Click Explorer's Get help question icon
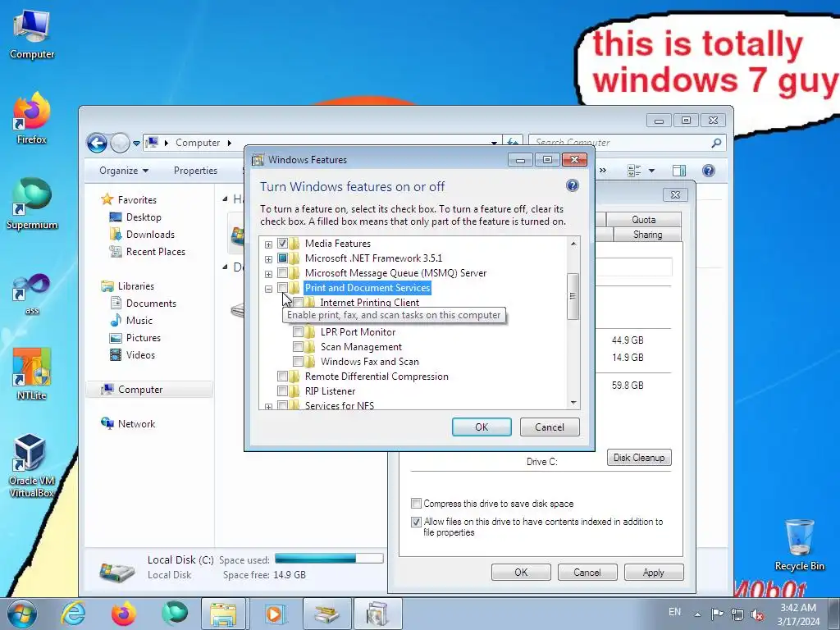This screenshot has height=630, width=840. point(708,171)
